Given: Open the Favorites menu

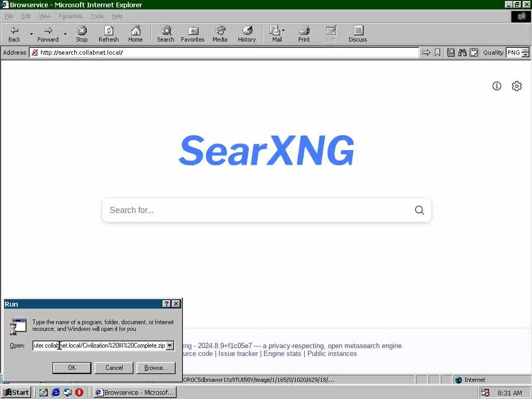Looking at the screenshot, I should tap(70, 16).
